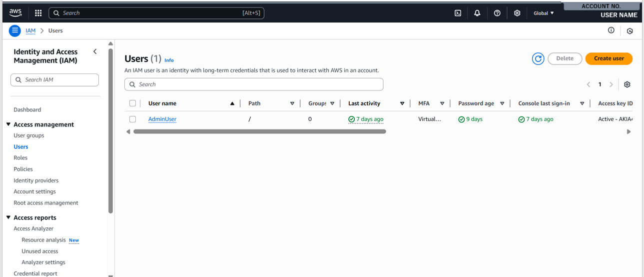Open settings gear in top navigation bar
Screen dimensions: 644x277
click(x=517, y=13)
